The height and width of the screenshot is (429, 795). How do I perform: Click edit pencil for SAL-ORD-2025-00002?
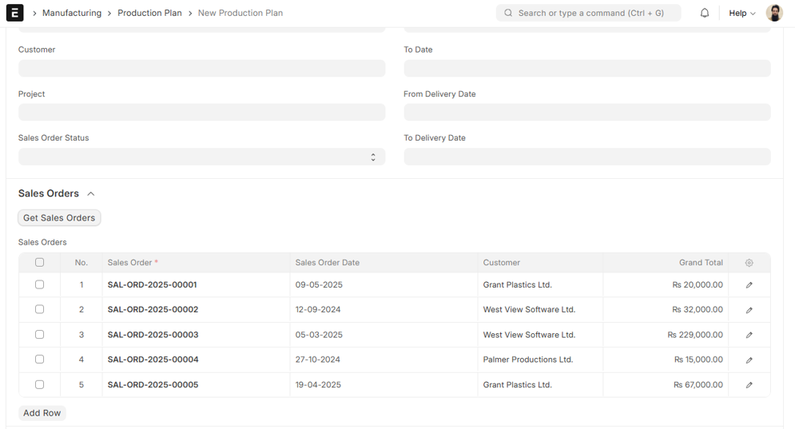click(749, 310)
